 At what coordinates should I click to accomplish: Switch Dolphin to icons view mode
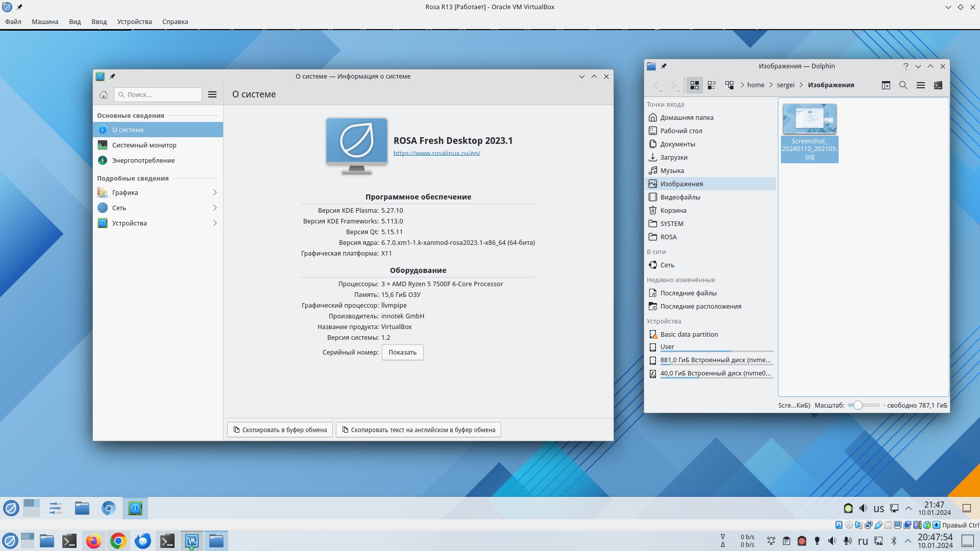pyautogui.click(x=694, y=85)
